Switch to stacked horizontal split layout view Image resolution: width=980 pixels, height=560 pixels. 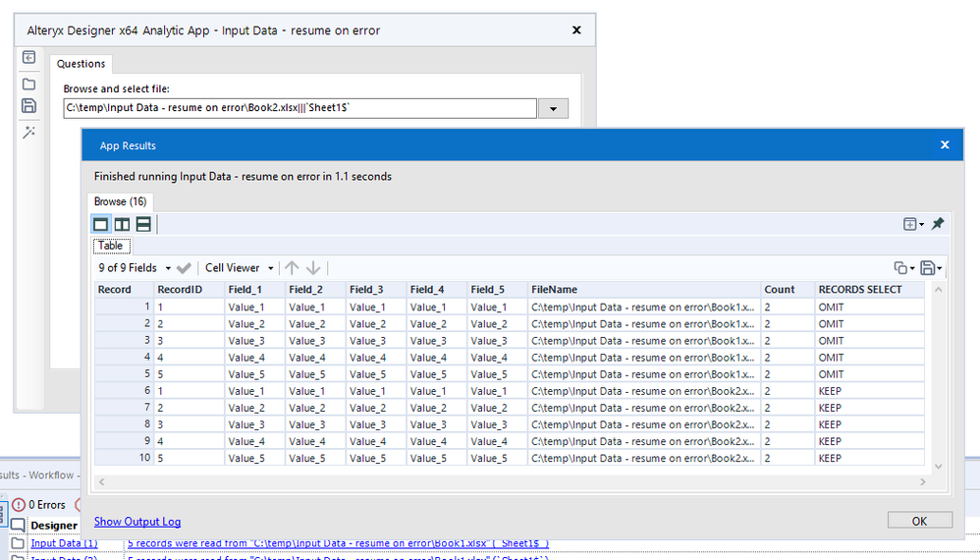click(x=142, y=225)
